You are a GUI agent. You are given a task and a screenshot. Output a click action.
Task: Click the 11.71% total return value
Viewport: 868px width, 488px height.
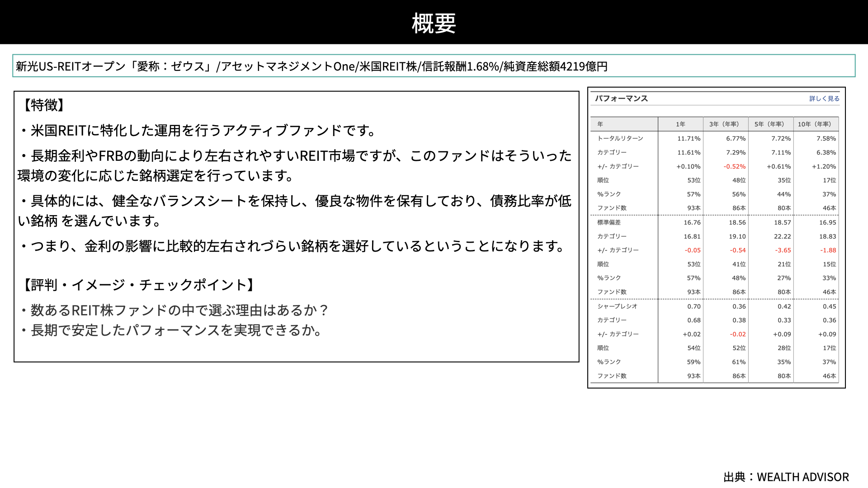coord(689,139)
